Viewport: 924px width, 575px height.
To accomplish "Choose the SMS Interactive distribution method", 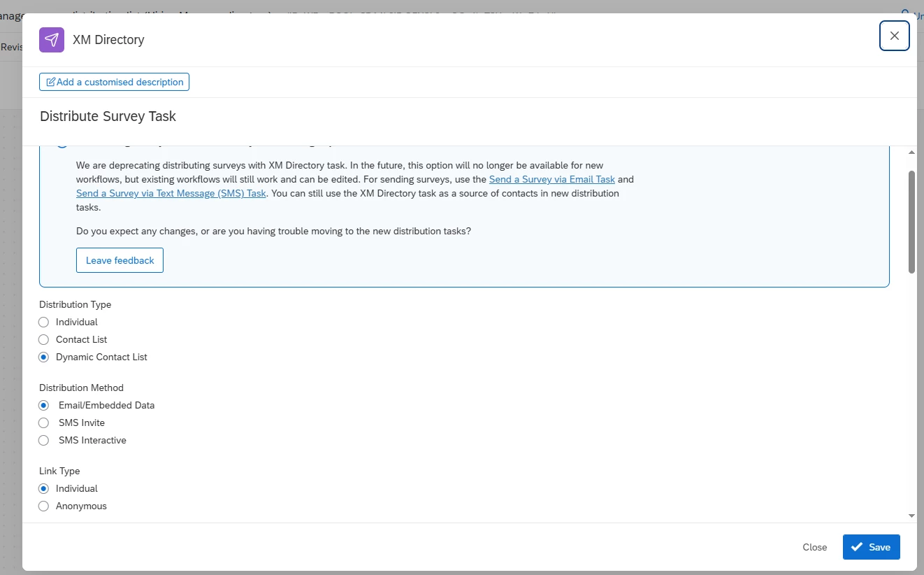I will (43, 440).
